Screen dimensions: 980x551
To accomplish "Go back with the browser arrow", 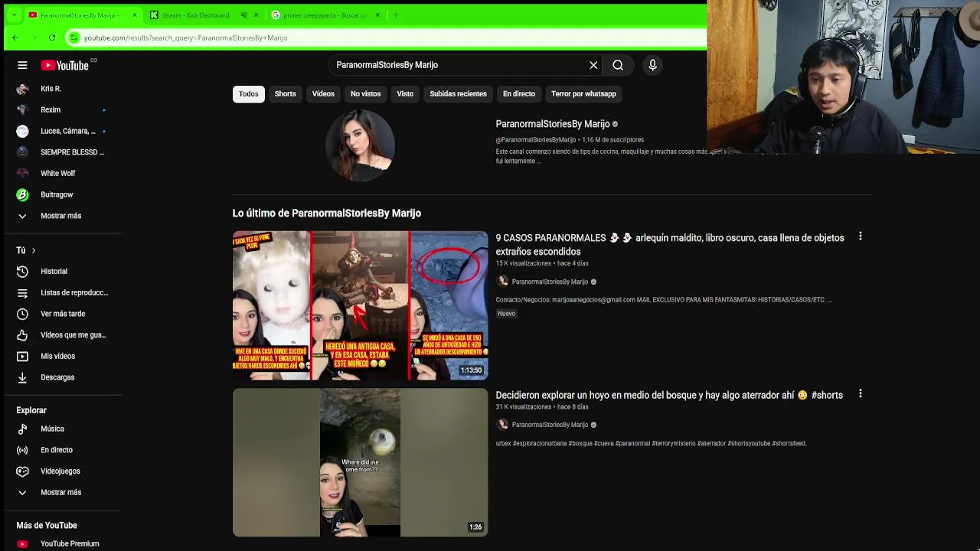I will (x=15, y=37).
